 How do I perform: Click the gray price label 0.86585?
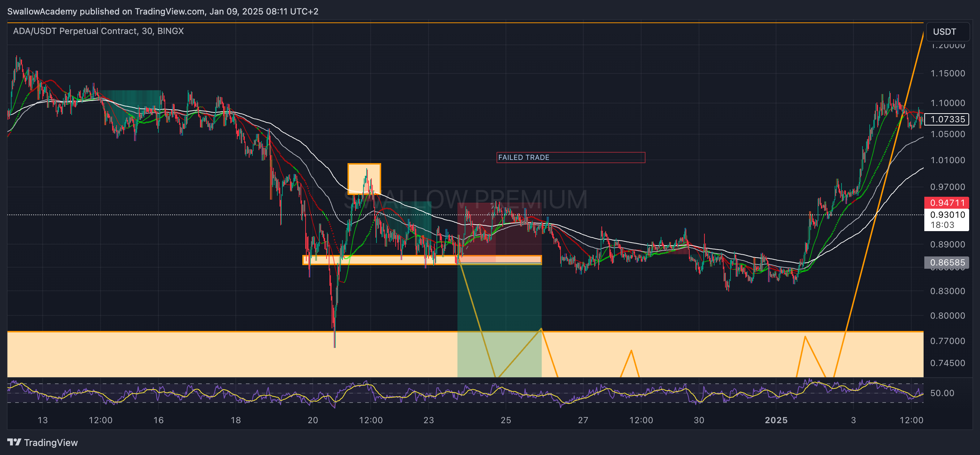947,262
